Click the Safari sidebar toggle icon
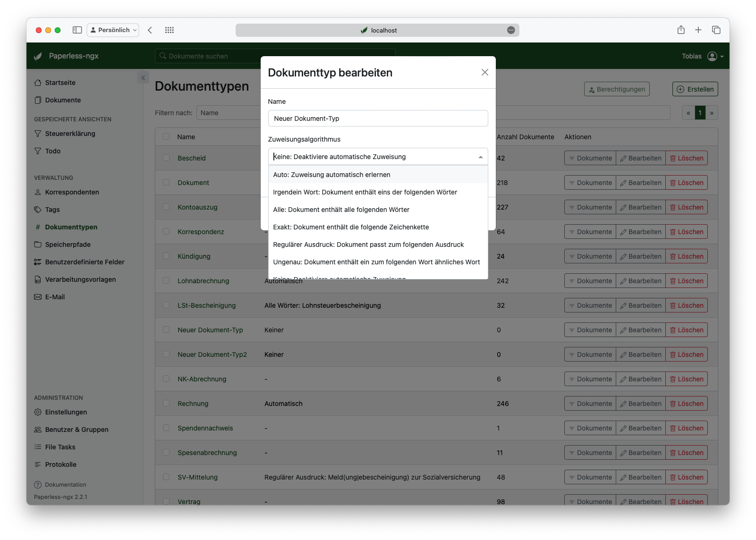This screenshot has width=756, height=540. pyautogui.click(x=77, y=30)
